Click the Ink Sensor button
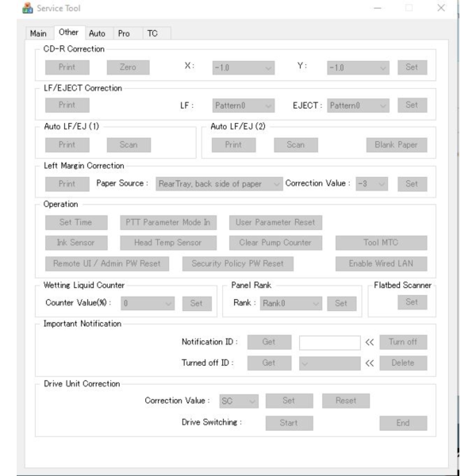The image size is (476, 476). coord(76,243)
